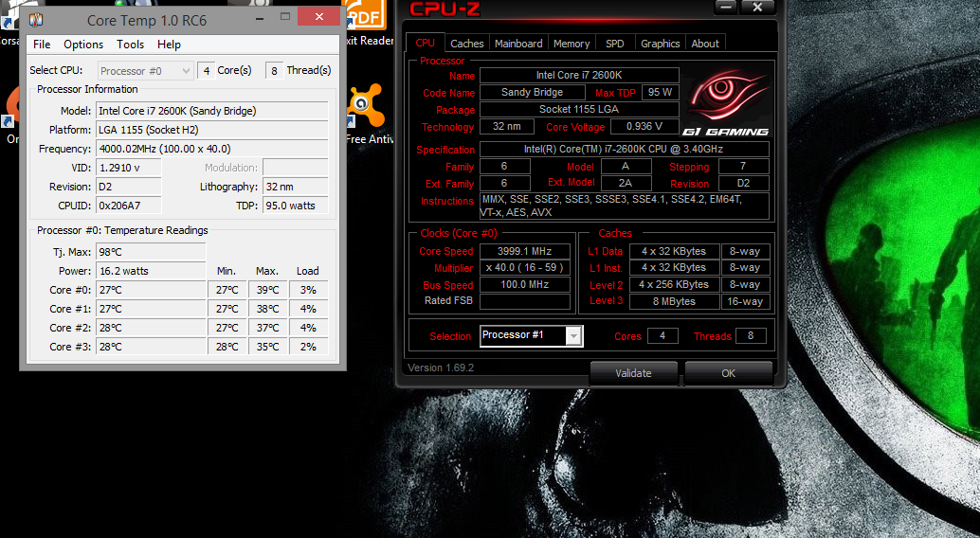Switch to the Mainboard tab in CPU-Z

(x=518, y=44)
